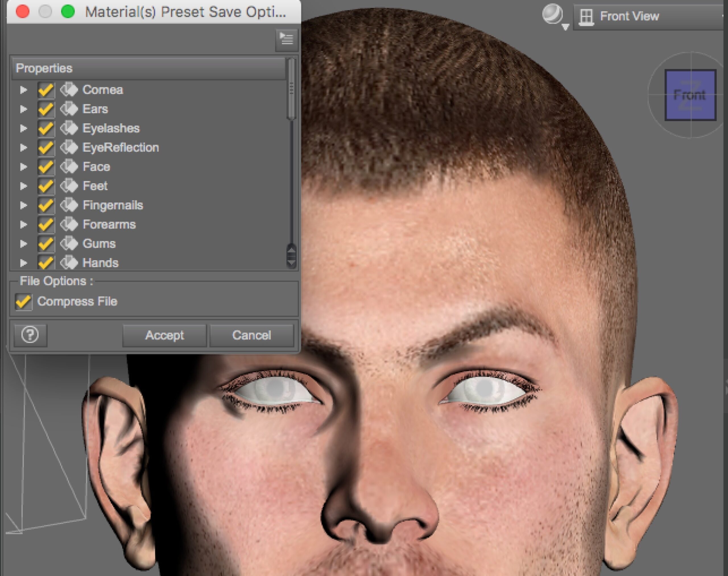Toggle the Feet checkbox off

[45, 186]
